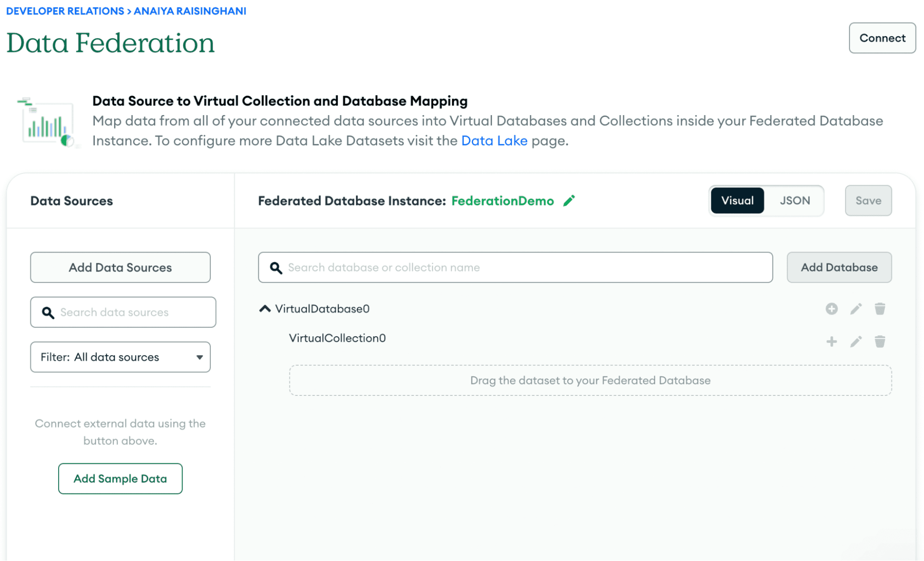Click the pencil icon beside FederationDemo
The height and width of the screenshot is (561, 924).
pos(569,201)
